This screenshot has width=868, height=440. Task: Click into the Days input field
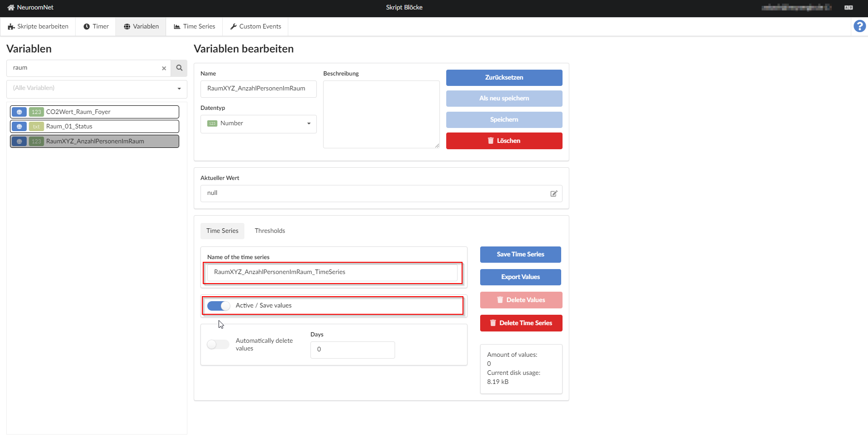click(352, 350)
